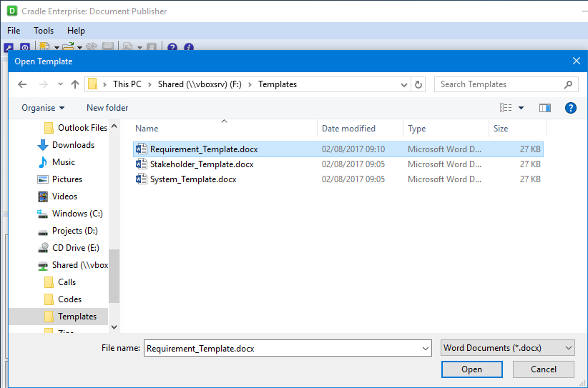Select Pictures in the navigation pane

pos(60,179)
